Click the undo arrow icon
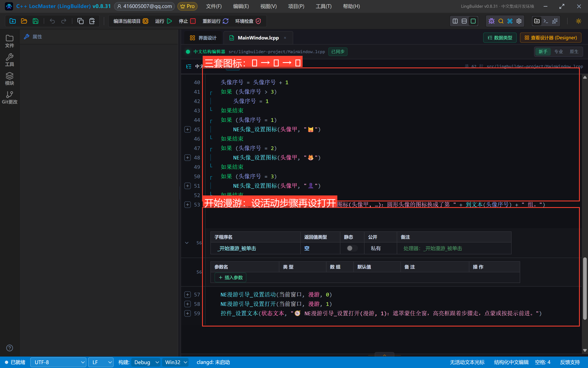Screen dimensions: 588x368 [52, 21]
